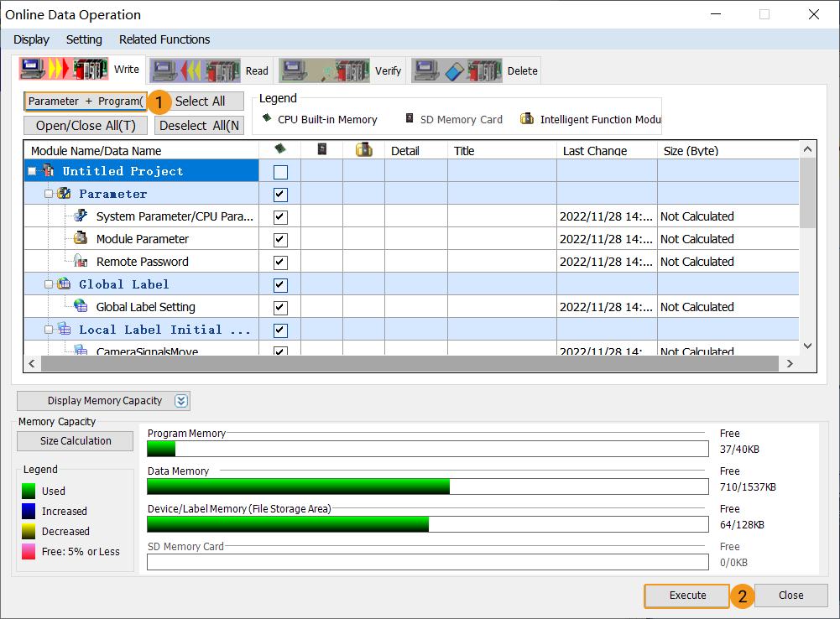Open the Related Functions menu
The width and height of the screenshot is (840, 619).
(x=164, y=39)
